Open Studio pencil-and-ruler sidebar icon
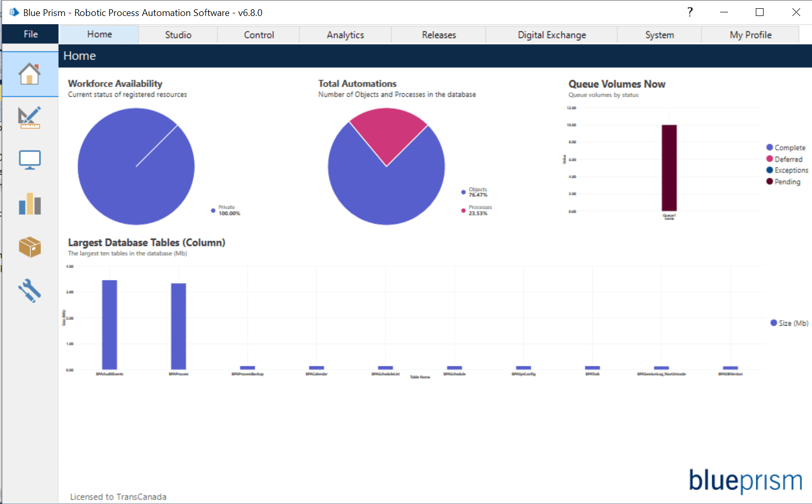The height and width of the screenshot is (504, 812). click(29, 117)
